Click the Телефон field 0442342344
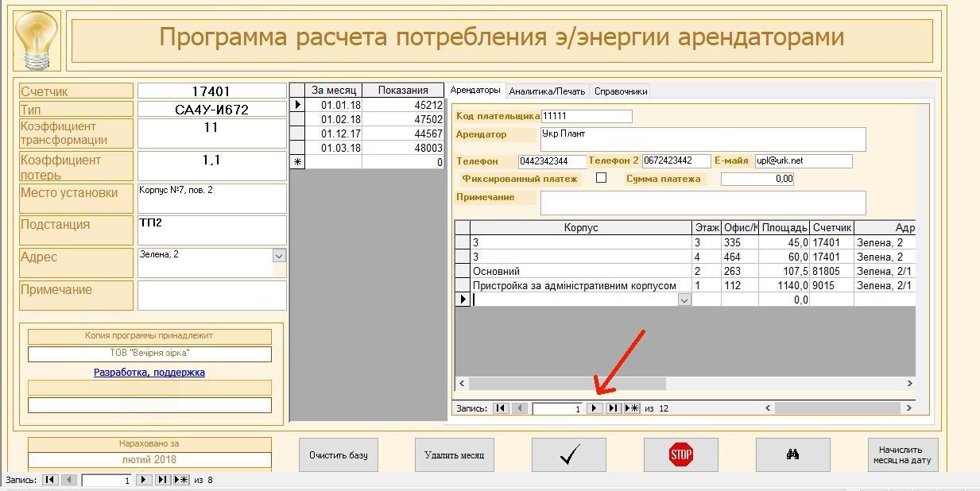The height and width of the screenshot is (491, 980). (x=552, y=161)
